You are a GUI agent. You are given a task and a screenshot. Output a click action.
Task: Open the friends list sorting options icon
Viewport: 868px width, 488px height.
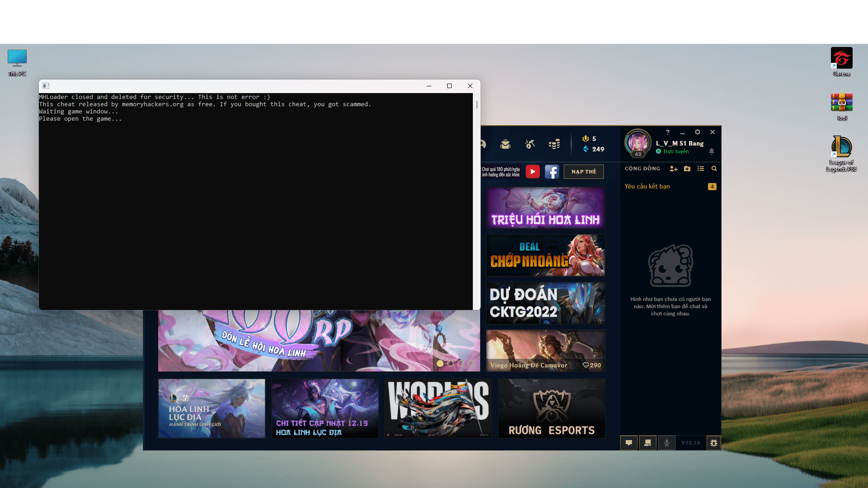pyautogui.click(x=701, y=169)
